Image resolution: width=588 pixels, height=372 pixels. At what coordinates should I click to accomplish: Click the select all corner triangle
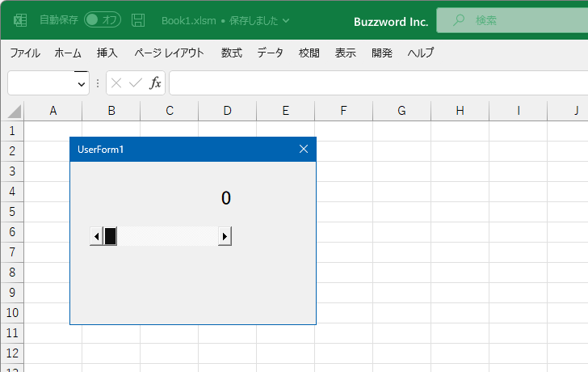(14, 111)
